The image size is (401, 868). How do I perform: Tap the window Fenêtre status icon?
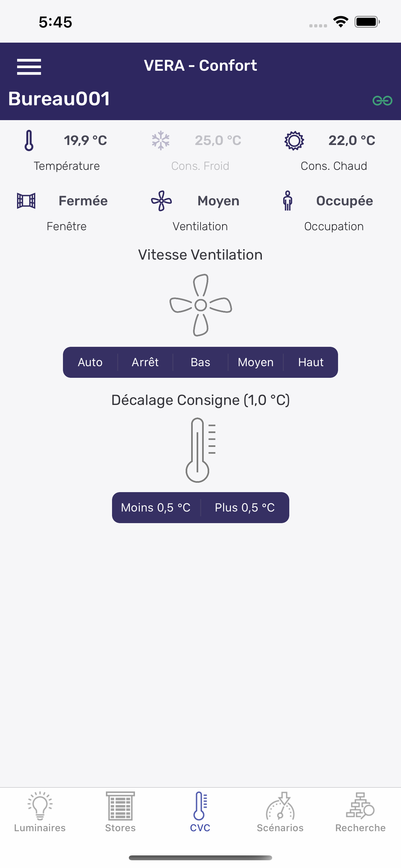point(26,201)
